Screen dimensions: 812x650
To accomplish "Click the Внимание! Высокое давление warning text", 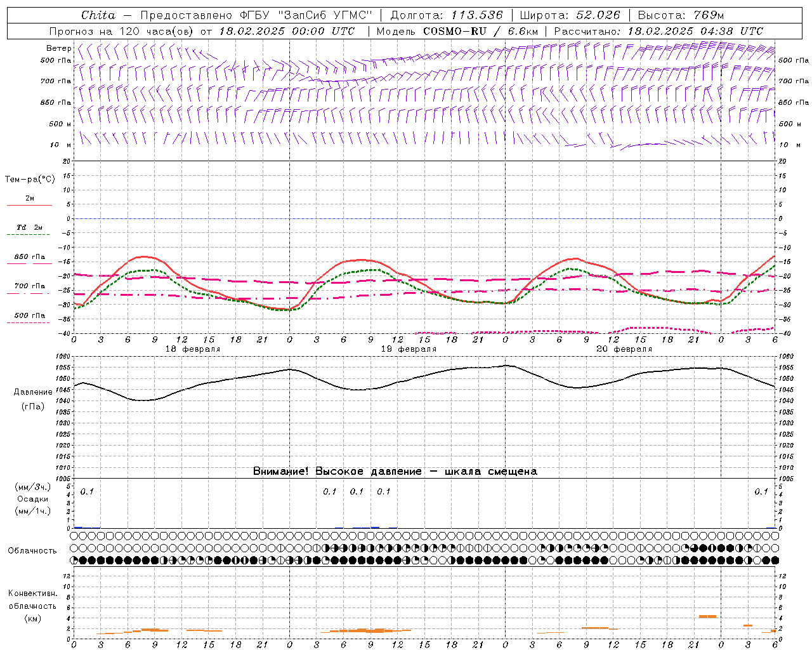I will click(x=395, y=471).
